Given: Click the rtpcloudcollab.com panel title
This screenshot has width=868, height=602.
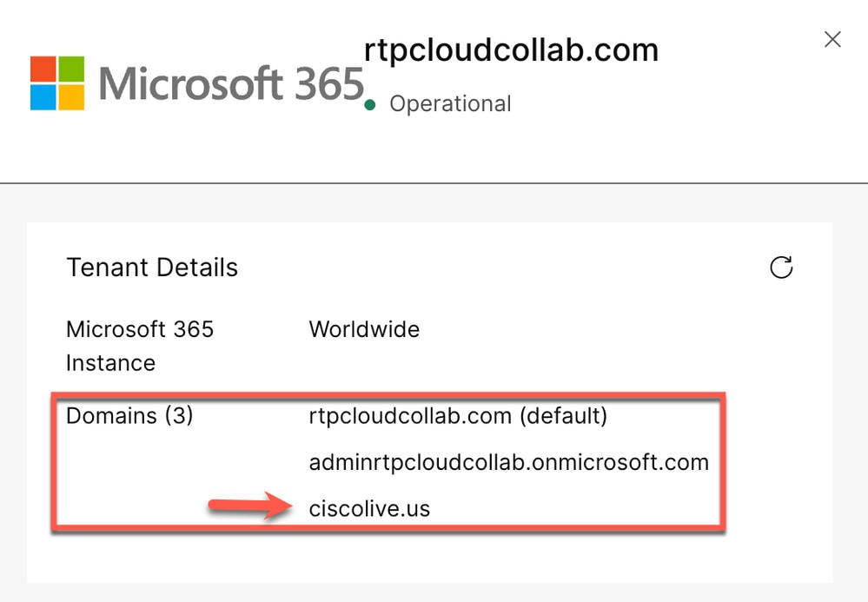Looking at the screenshot, I should (511, 50).
